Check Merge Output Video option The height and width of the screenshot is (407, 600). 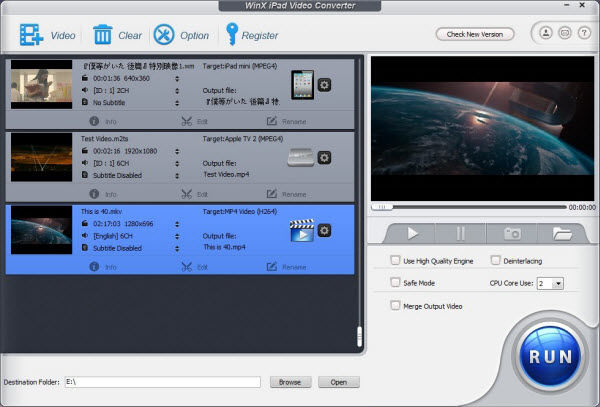395,305
